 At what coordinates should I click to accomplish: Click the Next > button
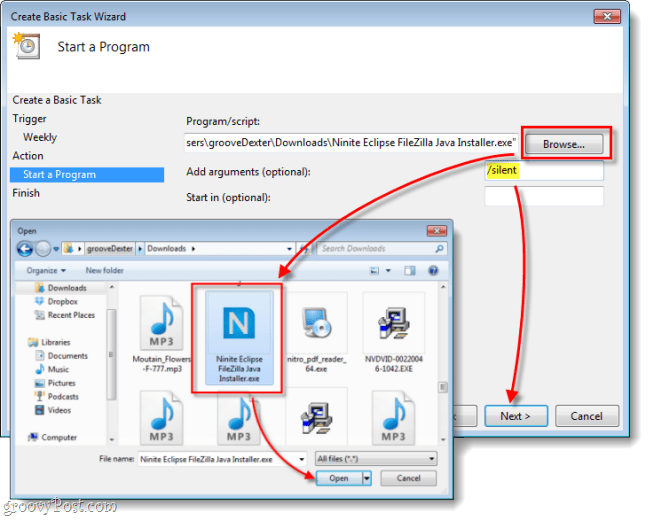coord(516,416)
